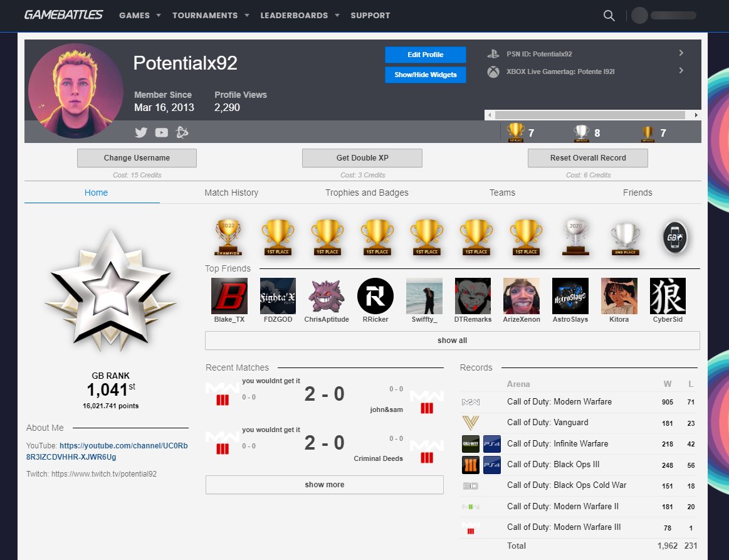This screenshot has height=560, width=729.
Task: Switch to the Match History tab
Action: click(x=231, y=193)
